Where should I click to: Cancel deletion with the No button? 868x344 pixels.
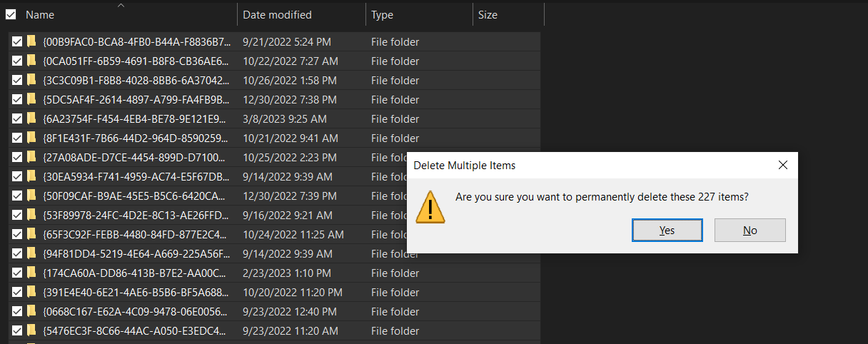[x=750, y=230]
